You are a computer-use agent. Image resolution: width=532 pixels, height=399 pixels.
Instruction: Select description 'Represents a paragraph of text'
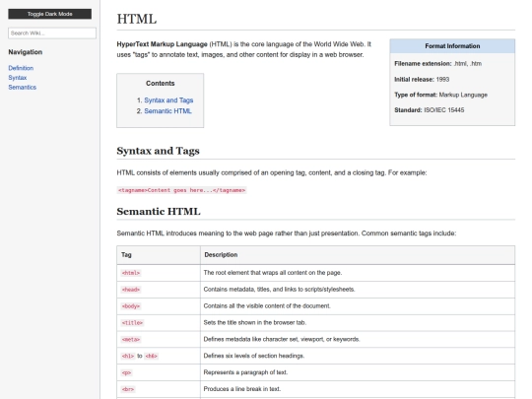245,372
